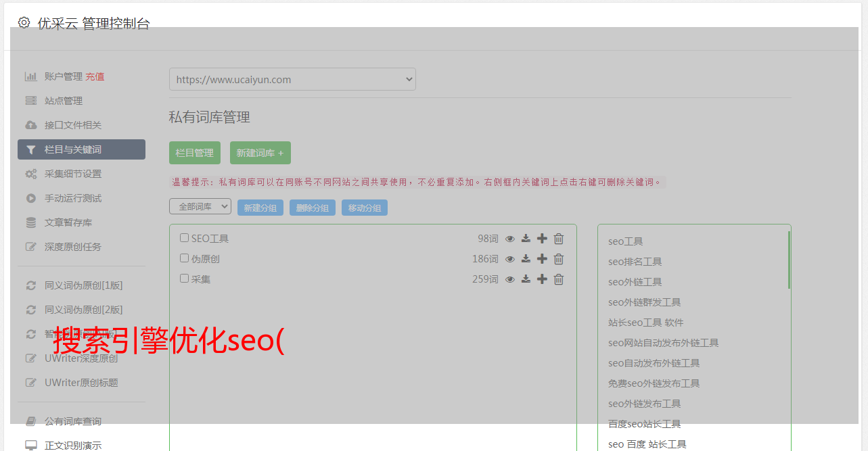Click the cloud upload icon beside 接口文件相关
The width and height of the screenshot is (868, 451).
point(30,125)
